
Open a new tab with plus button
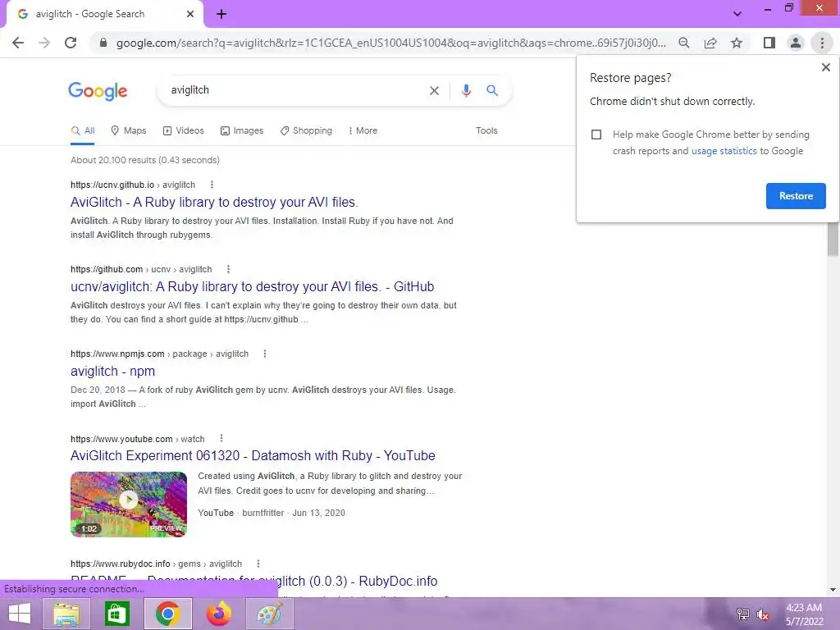click(x=221, y=14)
